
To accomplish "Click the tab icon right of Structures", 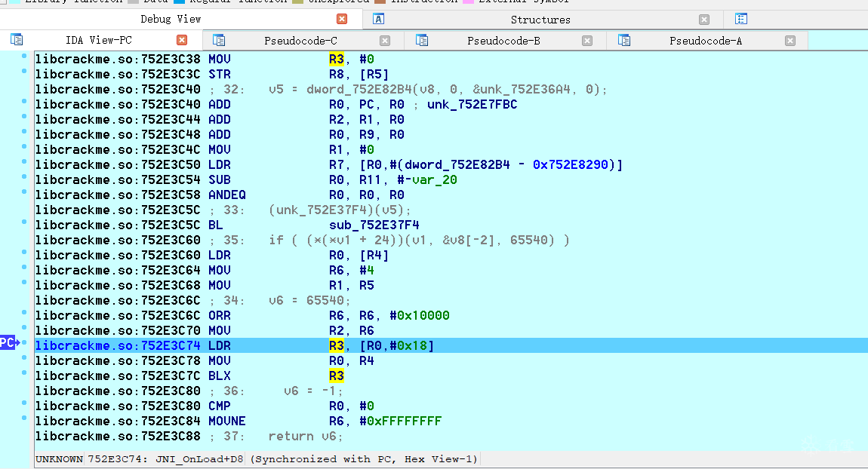I will [741, 20].
